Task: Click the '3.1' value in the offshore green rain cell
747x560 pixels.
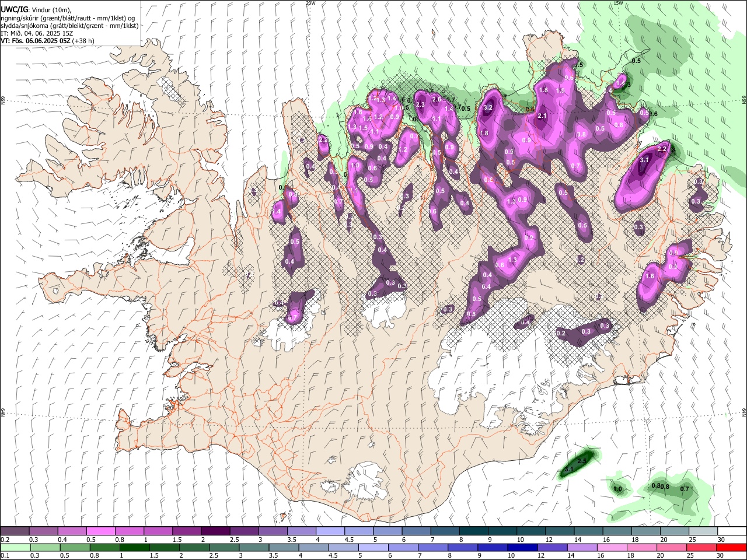Action: coord(569,469)
